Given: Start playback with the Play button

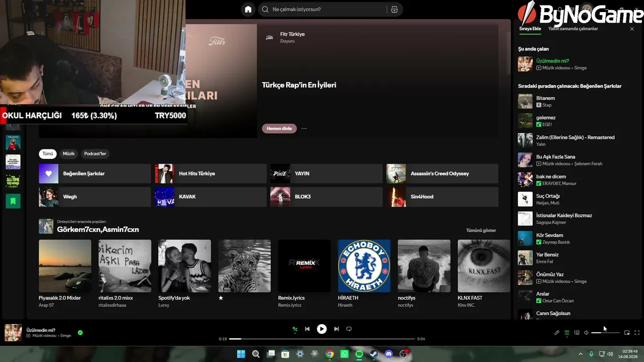Looking at the screenshot, I should [x=321, y=329].
